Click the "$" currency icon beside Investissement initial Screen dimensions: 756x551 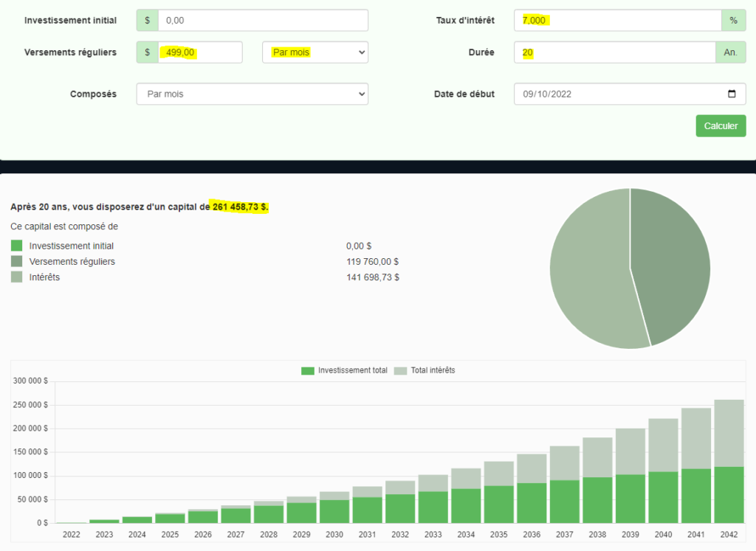(147, 20)
